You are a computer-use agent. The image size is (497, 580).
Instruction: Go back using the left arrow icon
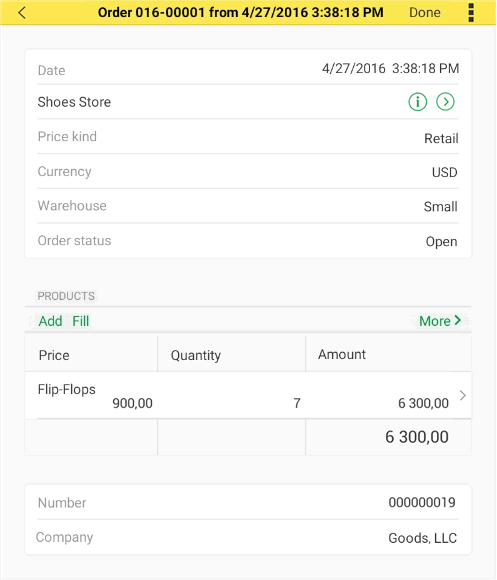tap(22, 13)
